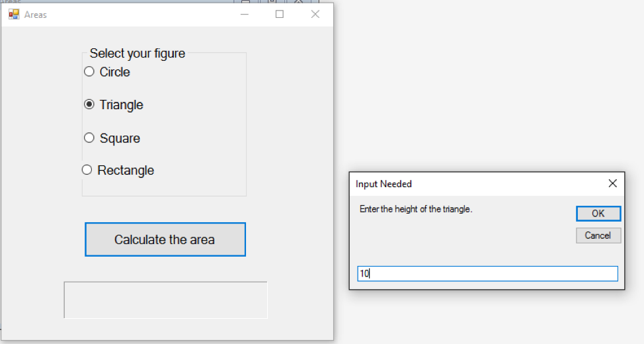This screenshot has width=644, height=344.
Task: Click the Input Needed title bar text
Action: point(383,184)
